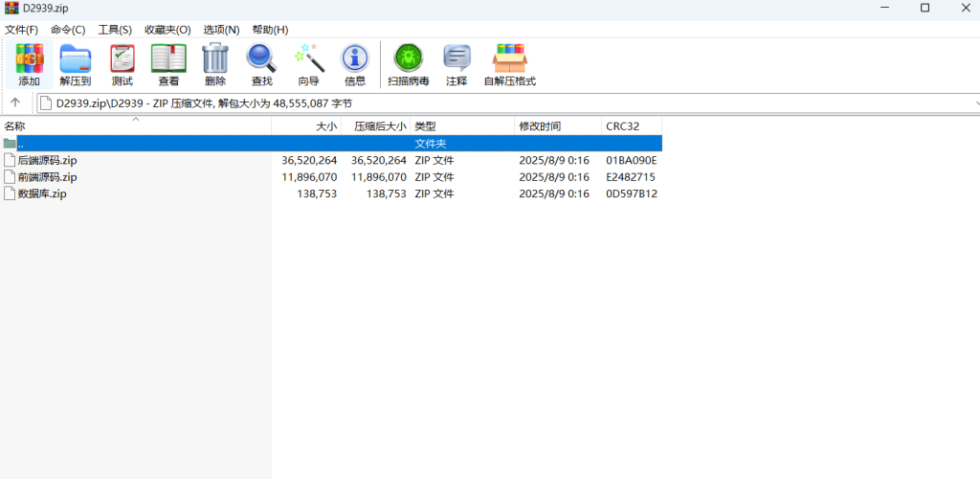The image size is (980, 479).
Task: Click the 删除 (Delete) trash icon
Action: pyautogui.click(x=214, y=64)
